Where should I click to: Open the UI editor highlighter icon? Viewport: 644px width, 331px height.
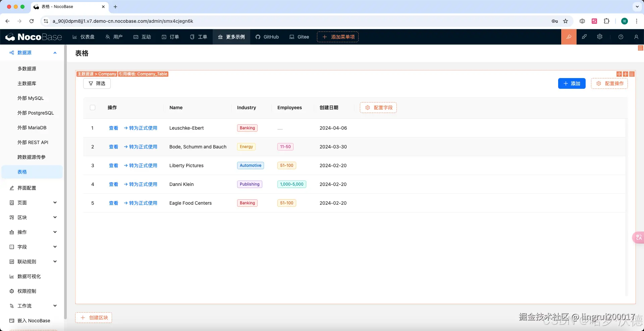569,37
